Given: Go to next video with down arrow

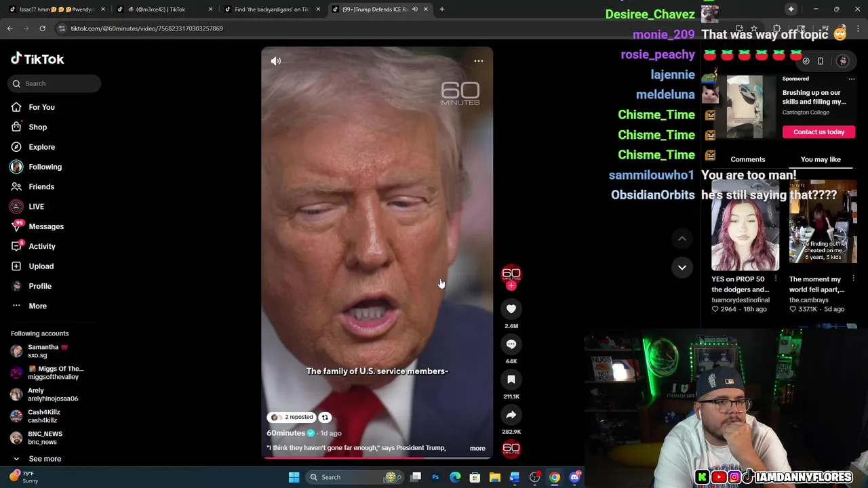Looking at the screenshot, I should pos(682,268).
